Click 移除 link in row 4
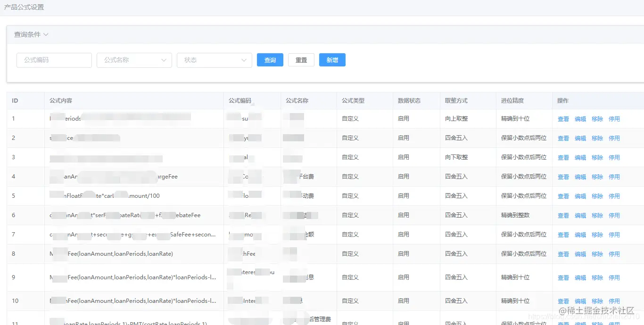Screen dimensions: 644x325 pyautogui.click(x=597, y=177)
